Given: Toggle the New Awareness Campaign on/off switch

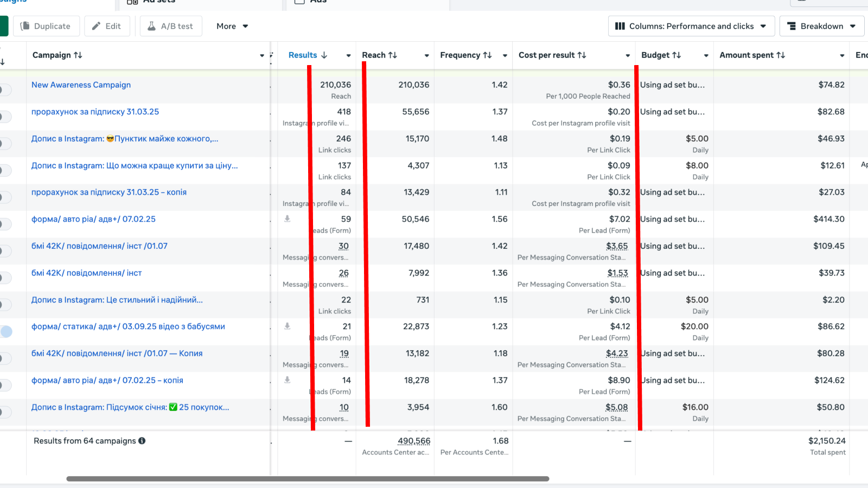Looking at the screenshot, I should [5, 89].
